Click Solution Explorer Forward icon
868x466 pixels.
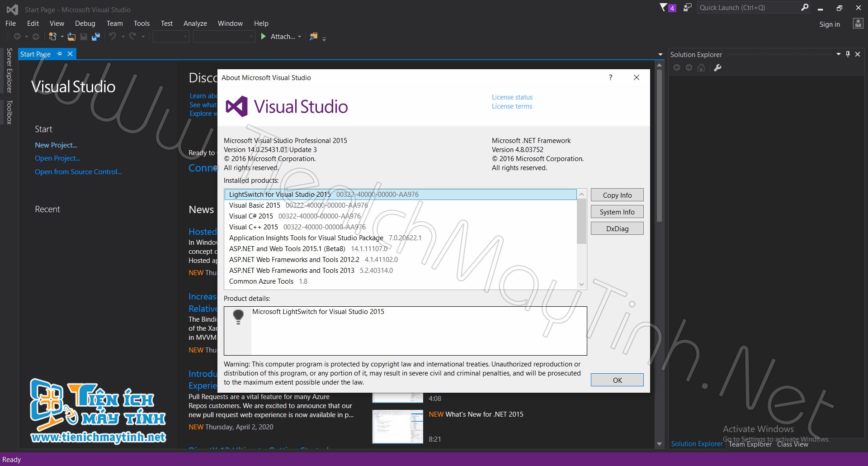(x=689, y=67)
